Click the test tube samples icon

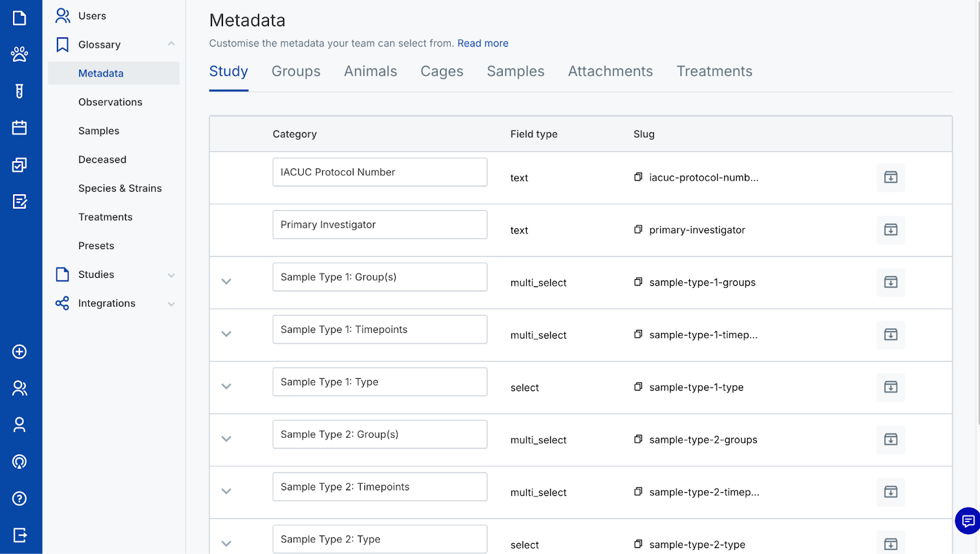(20, 91)
